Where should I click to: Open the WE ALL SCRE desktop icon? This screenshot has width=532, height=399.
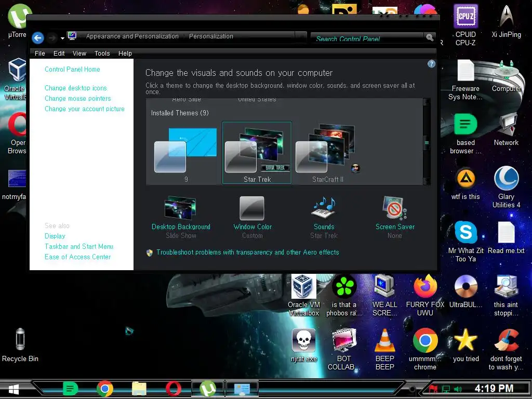(384, 296)
